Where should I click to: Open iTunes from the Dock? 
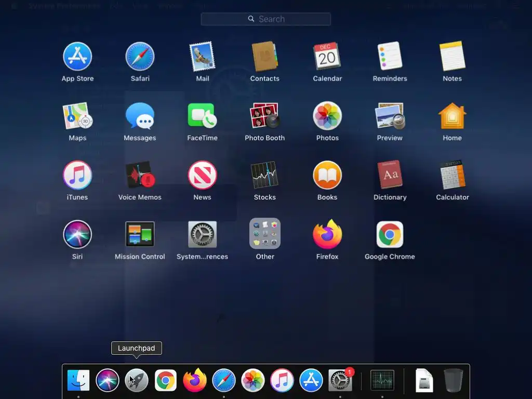(x=282, y=380)
